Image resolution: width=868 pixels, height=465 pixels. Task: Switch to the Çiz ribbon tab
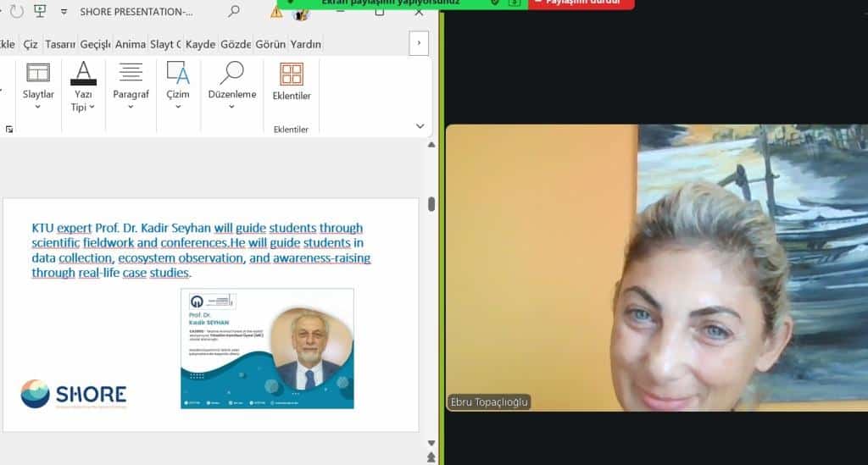click(31, 44)
